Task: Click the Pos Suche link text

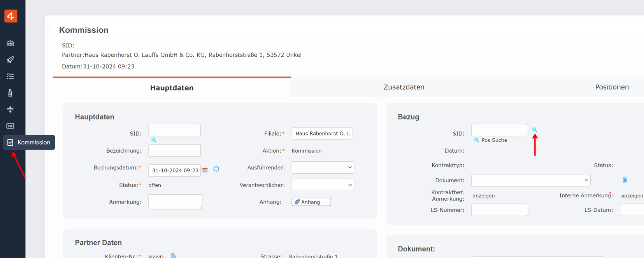Action: (x=494, y=140)
